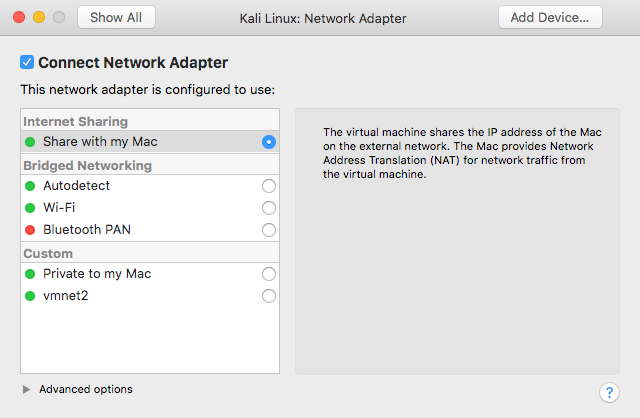Click green status dot next to Private to my Mac
The width and height of the screenshot is (640, 418).
point(30,274)
